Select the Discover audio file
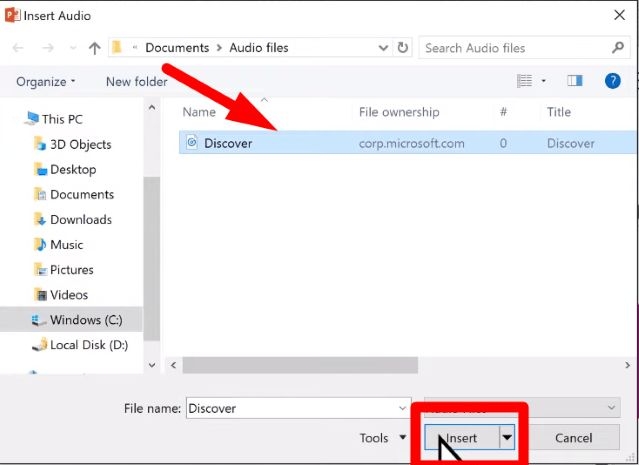Image resolution: width=639 pixels, height=465 pixels. point(408,143)
